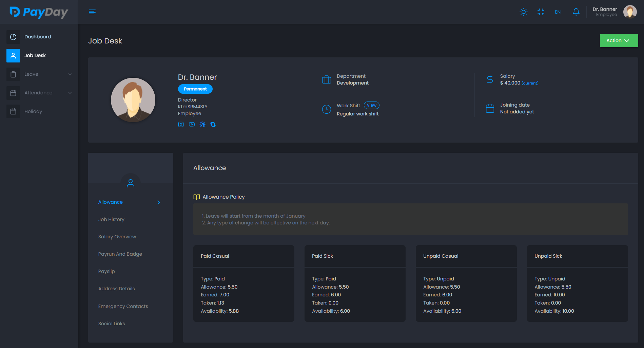Image resolution: width=644 pixels, height=348 pixels.
Task: Click the Instagram social icon
Action: (181, 125)
